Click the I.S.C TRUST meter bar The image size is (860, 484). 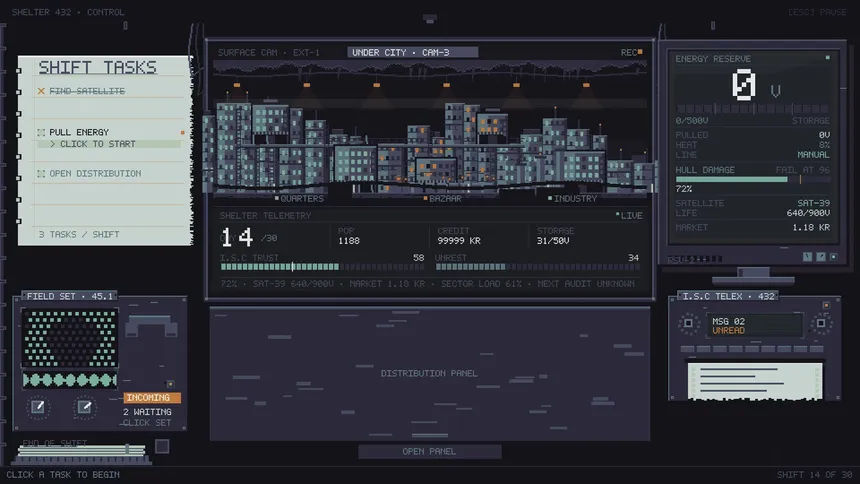pyautogui.click(x=322, y=267)
